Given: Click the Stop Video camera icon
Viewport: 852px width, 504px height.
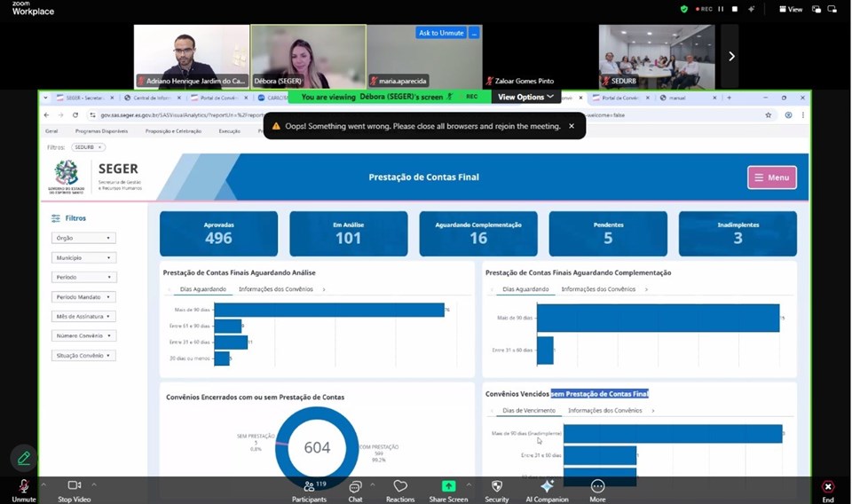Looking at the screenshot, I should pos(75,486).
